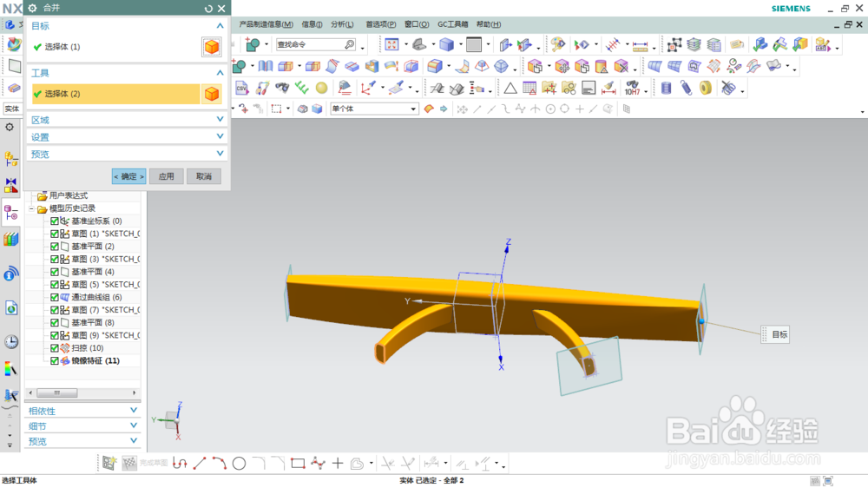Click the measure distance ruler icon
This screenshot has height=488, width=868.
pos(640,45)
